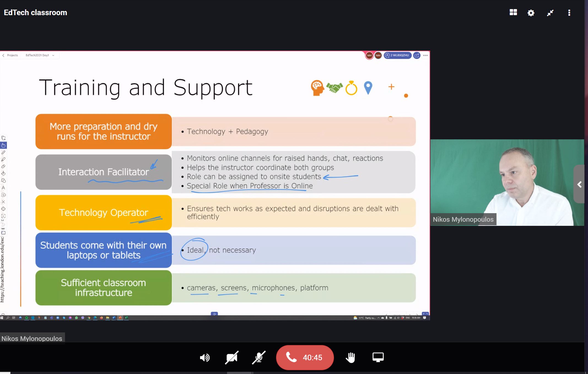
Task: Raise your hand
Action: point(350,357)
